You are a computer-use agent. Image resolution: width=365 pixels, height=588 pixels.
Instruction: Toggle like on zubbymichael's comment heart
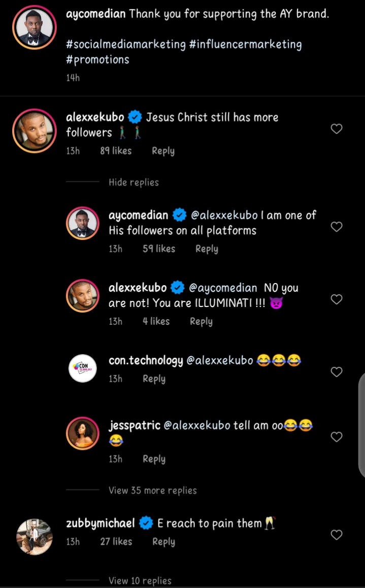(337, 535)
